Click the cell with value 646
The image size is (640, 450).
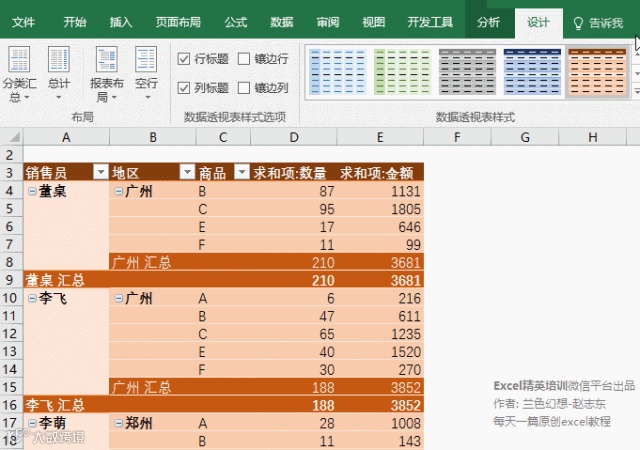pyautogui.click(x=380, y=227)
